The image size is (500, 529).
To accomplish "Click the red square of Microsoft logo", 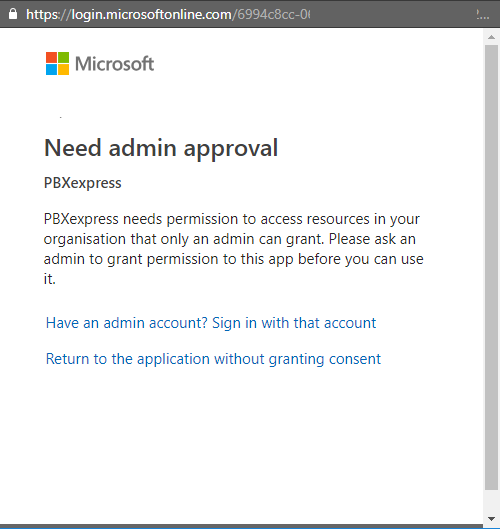I will 51,57.
